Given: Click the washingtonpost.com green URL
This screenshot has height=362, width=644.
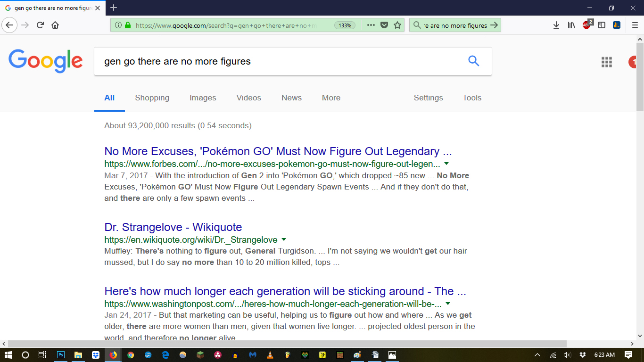Looking at the screenshot, I should [273, 304].
